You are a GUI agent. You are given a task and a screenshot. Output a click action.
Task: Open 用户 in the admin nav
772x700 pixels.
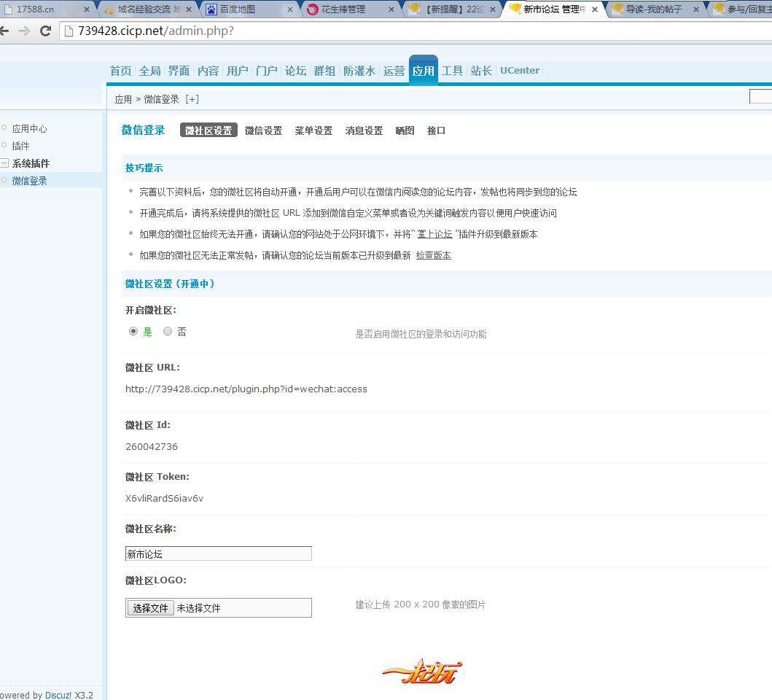[x=238, y=71]
